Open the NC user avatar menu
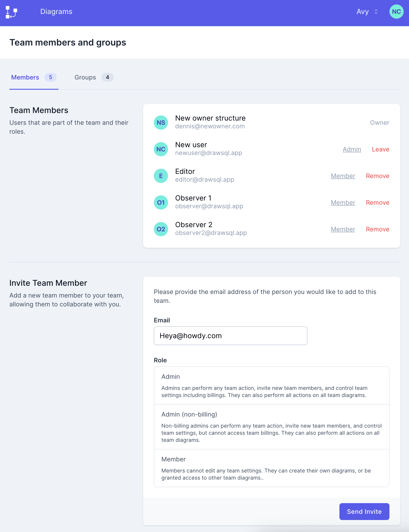Screen dimensions: 409x532 pos(396,12)
